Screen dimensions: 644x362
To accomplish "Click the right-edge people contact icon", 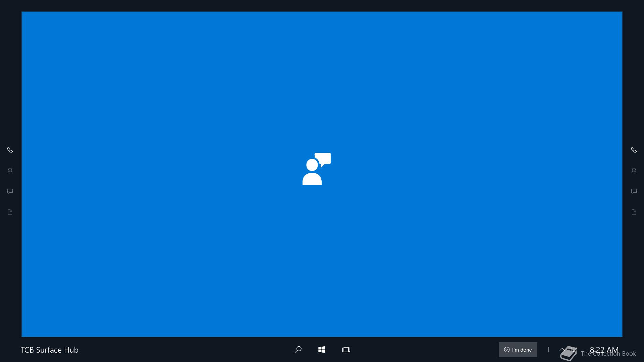I will coord(634,171).
